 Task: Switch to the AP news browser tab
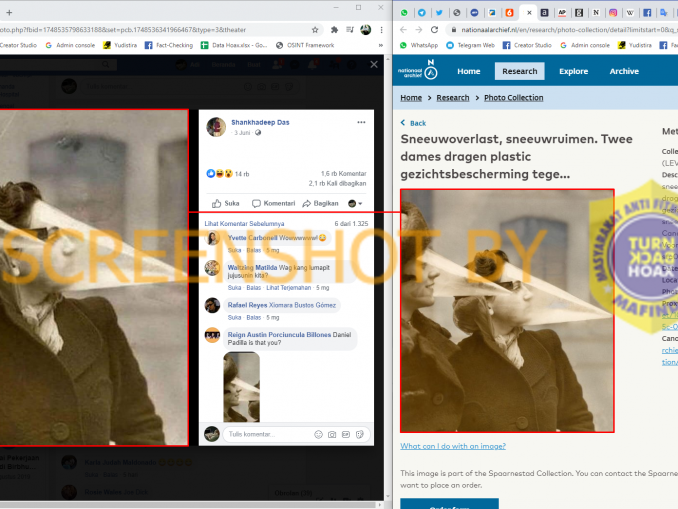tap(562, 13)
